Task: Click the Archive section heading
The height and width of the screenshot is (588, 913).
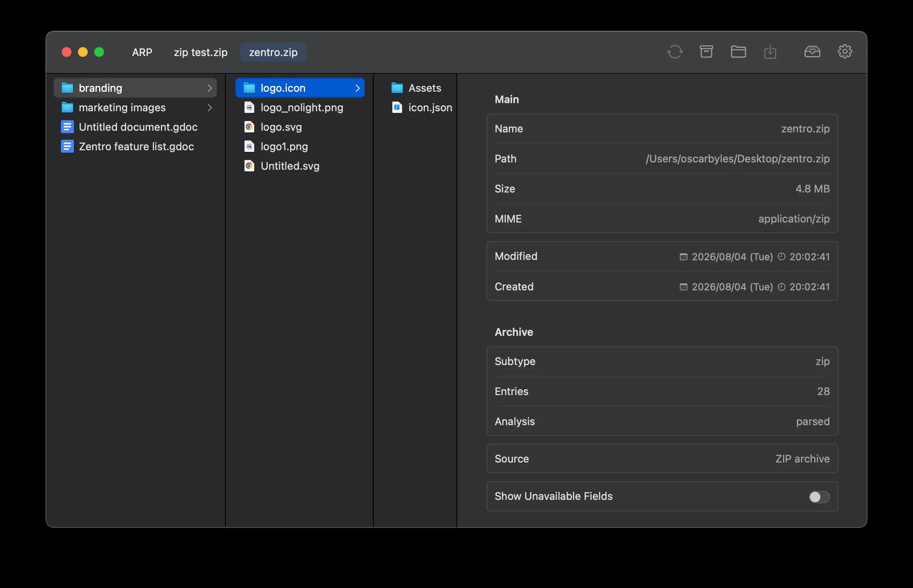Action: (514, 332)
